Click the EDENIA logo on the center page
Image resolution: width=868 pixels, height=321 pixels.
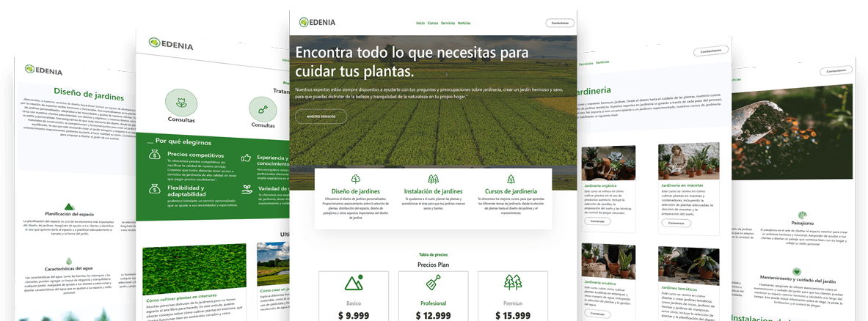point(317,23)
